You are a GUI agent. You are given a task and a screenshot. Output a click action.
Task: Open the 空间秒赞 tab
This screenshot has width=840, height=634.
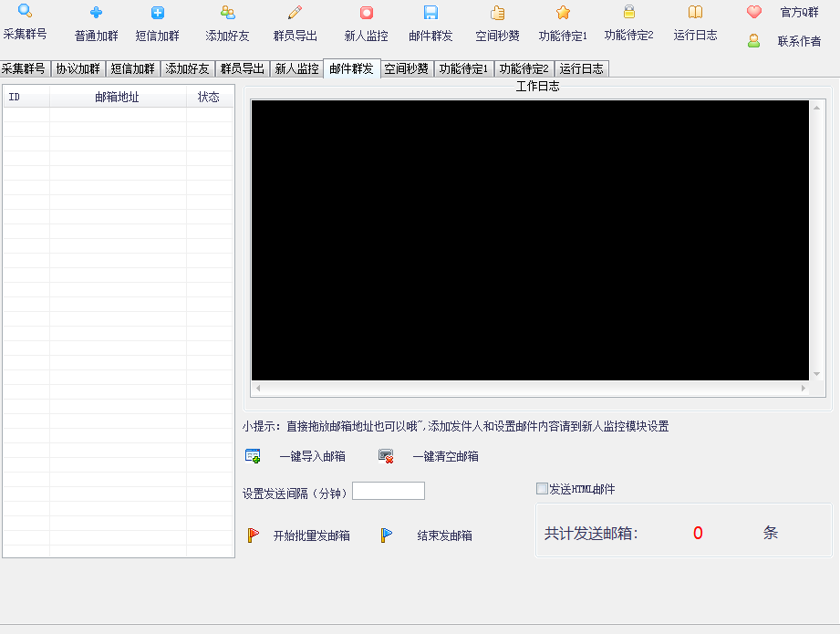[x=407, y=68]
